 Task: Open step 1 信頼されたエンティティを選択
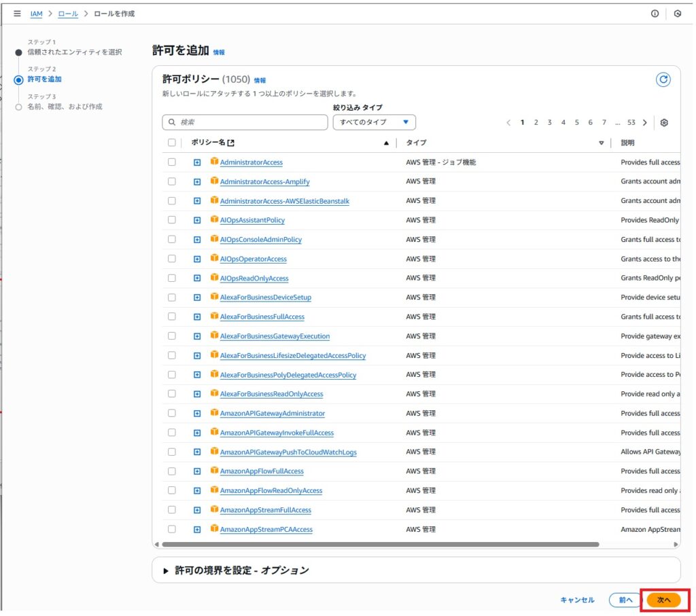point(75,52)
